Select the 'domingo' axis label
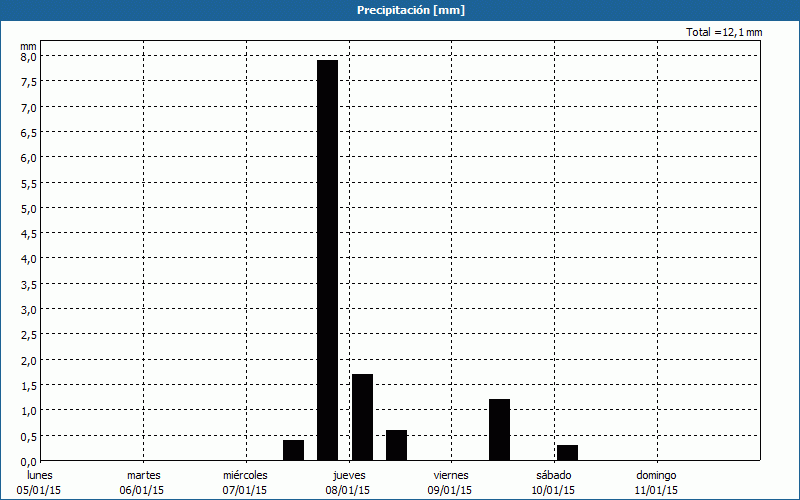Image resolution: width=800 pixels, height=500 pixels. click(656, 475)
